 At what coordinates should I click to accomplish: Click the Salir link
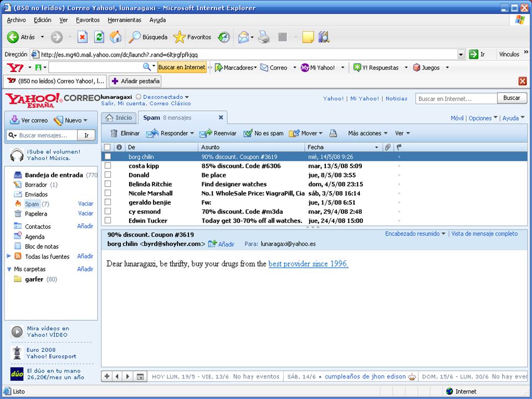pos(107,104)
